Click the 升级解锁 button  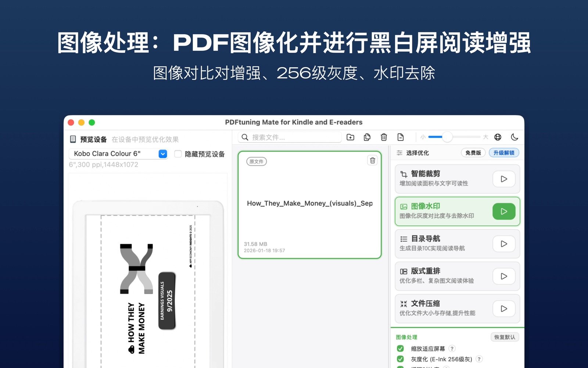[x=504, y=153]
